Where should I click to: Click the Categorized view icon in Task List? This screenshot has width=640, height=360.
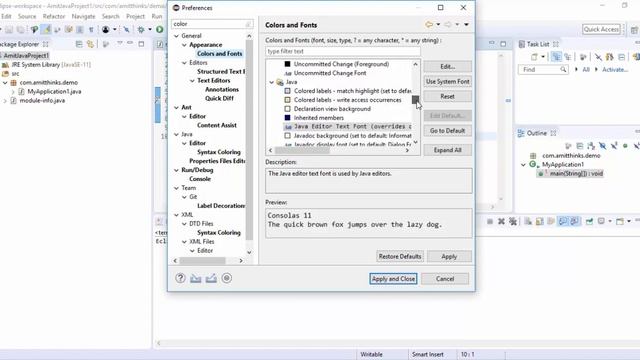(x=556, y=57)
